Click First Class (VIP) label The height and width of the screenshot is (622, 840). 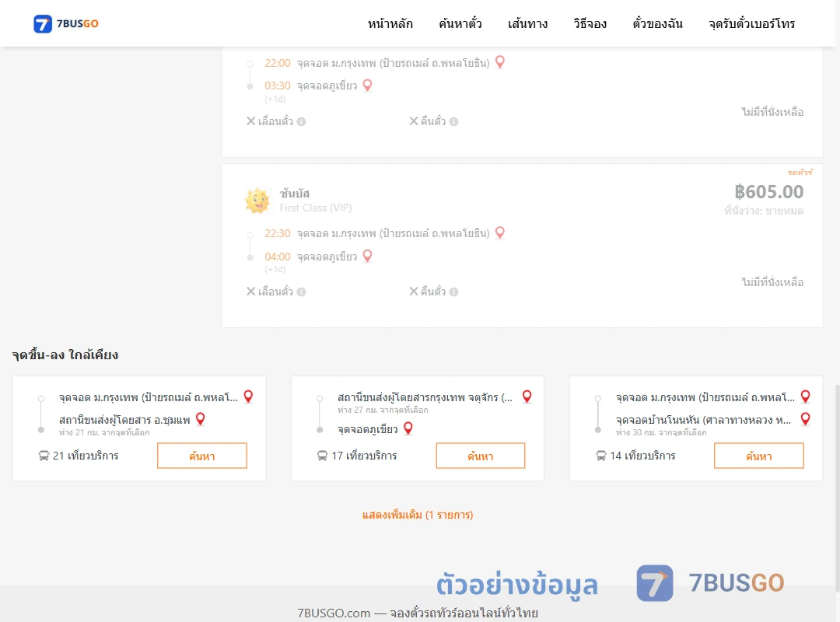(x=316, y=208)
